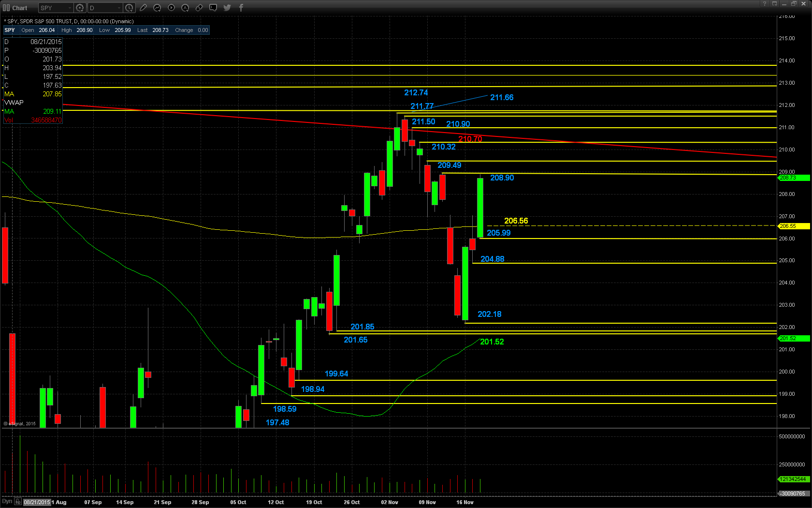
Task: Click the VWAP row in data window
Action: tap(33, 103)
